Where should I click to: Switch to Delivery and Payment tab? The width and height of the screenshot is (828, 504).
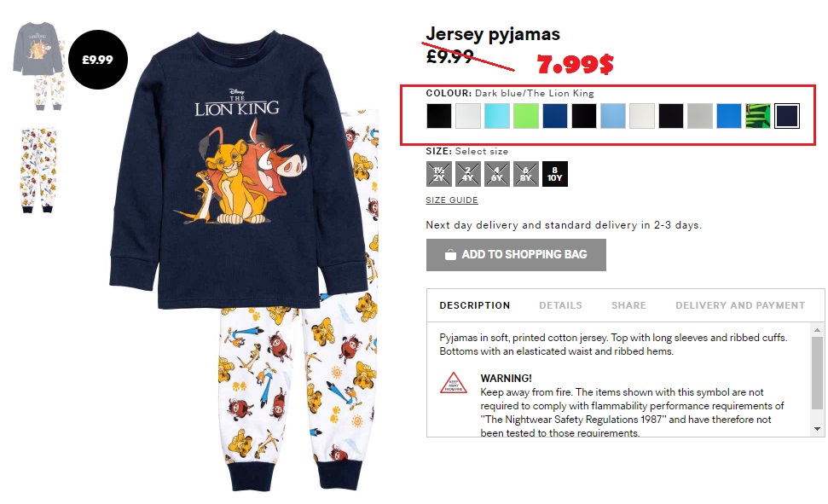click(740, 305)
